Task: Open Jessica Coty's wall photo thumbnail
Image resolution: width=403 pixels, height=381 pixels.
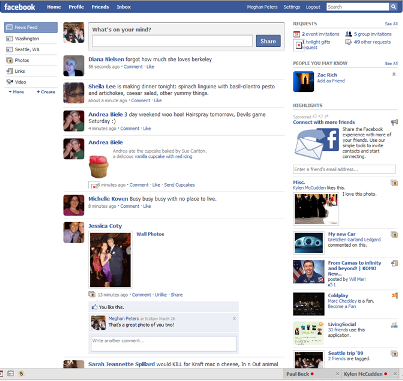Action: click(110, 260)
